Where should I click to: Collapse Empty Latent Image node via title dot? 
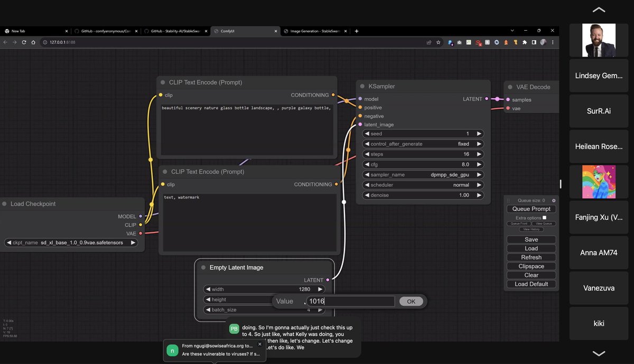[x=203, y=268]
